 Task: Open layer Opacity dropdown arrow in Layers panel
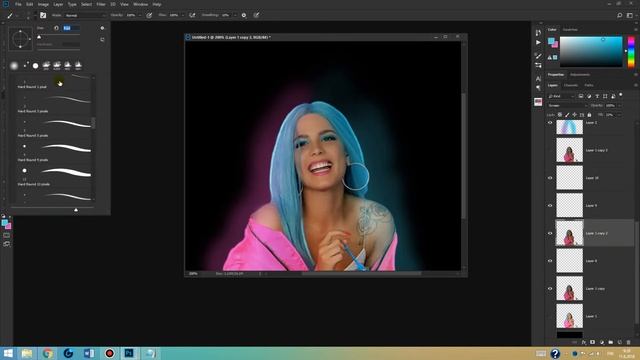[x=619, y=105]
